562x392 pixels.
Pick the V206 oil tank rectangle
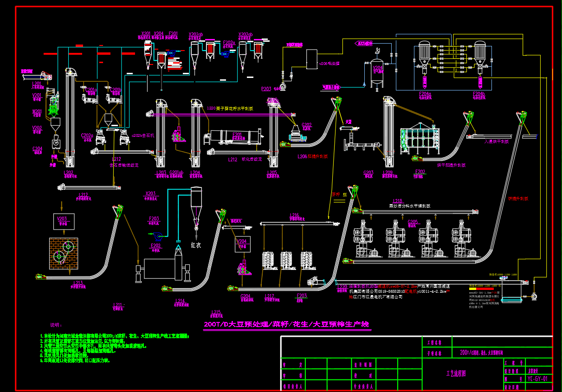(311, 59)
